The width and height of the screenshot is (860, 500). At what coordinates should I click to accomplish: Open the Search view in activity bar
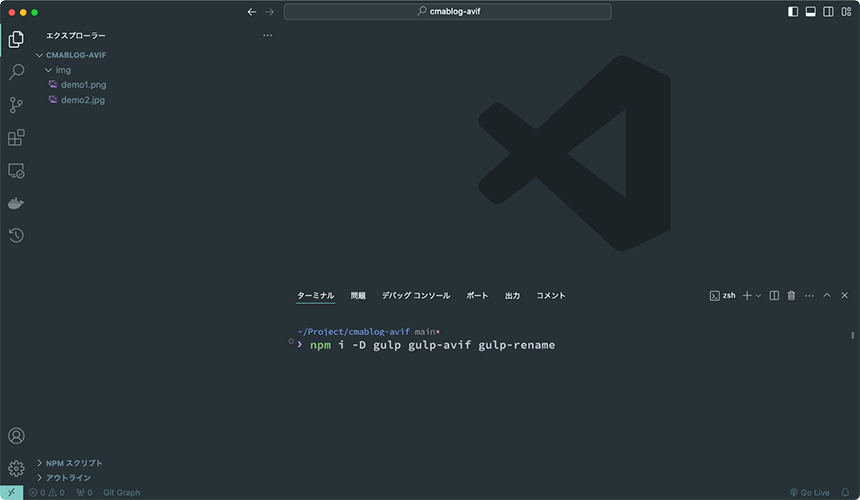pyautogui.click(x=16, y=72)
